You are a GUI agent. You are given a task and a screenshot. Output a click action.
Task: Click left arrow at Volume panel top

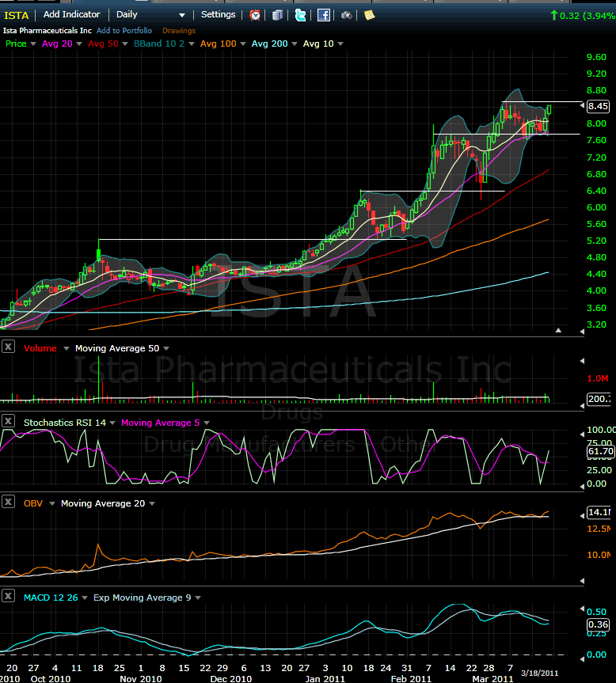point(582,361)
